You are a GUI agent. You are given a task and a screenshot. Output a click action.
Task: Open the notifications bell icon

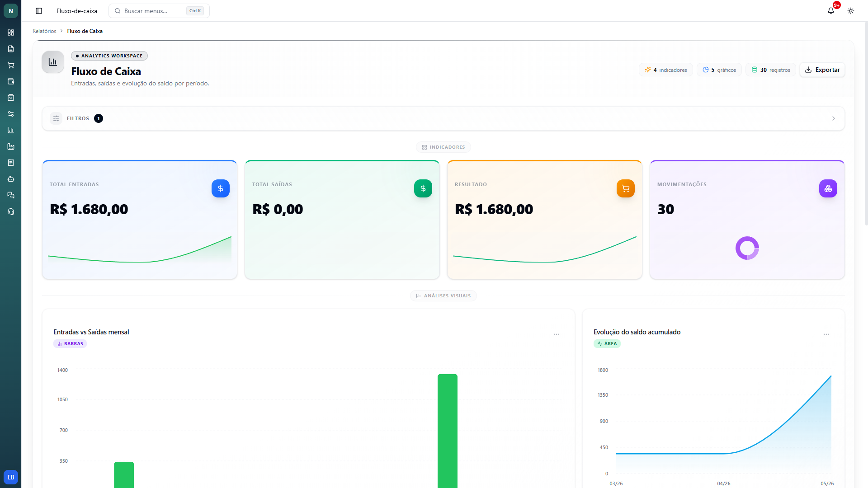pyautogui.click(x=831, y=11)
